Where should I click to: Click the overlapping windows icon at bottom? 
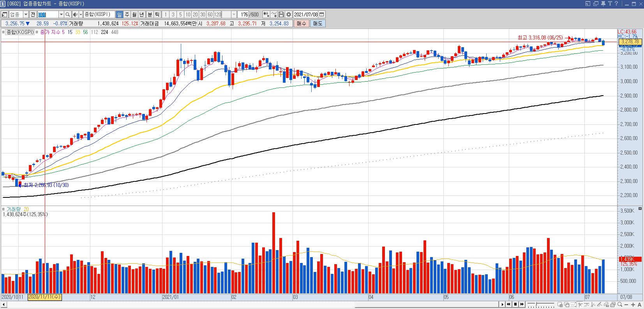point(566,304)
